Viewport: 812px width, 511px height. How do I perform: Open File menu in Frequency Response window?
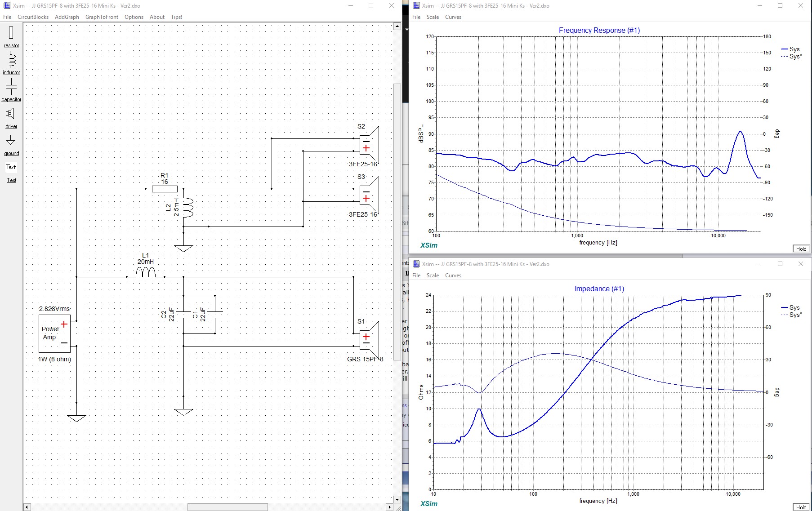416,17
